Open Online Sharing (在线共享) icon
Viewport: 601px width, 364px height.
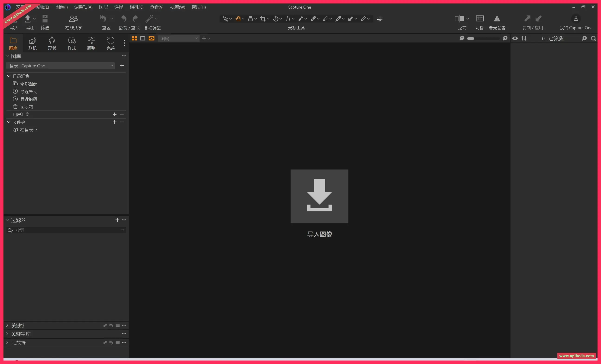(73, 19)
